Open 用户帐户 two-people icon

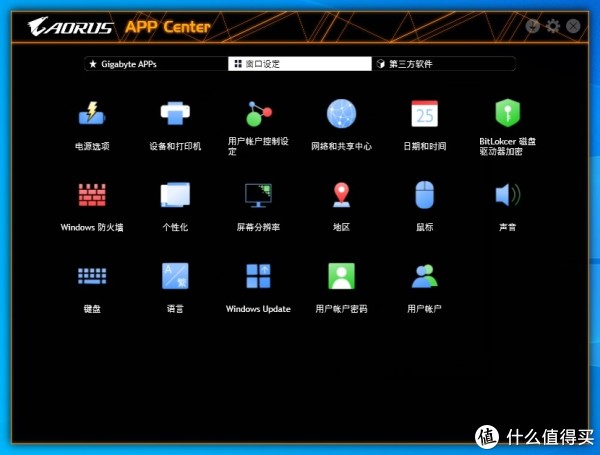[424, 276]
